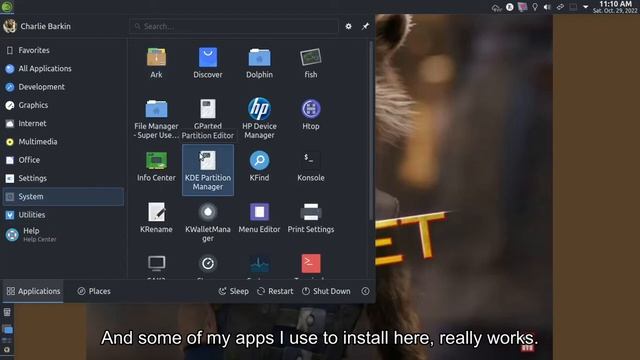640x360 pixels.
Task: Open HP Device Manager
Action: tap(259, 119)
